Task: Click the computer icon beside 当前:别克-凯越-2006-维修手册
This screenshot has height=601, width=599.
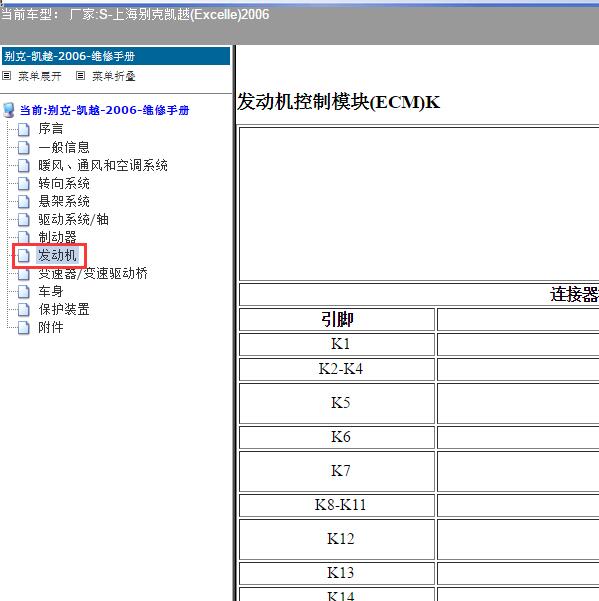Action: (x=9, y=110)
